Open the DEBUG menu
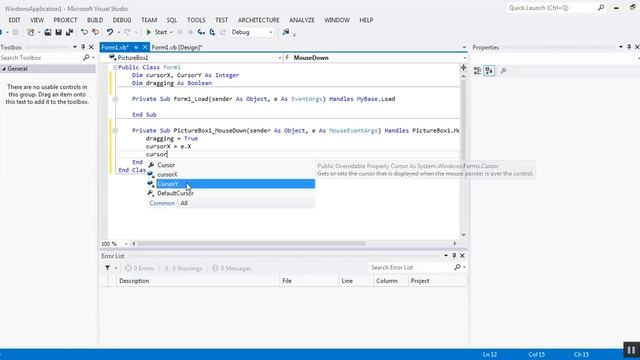This screenshot has width=640, height=360. pyautogui.click(x=122, y=20)
